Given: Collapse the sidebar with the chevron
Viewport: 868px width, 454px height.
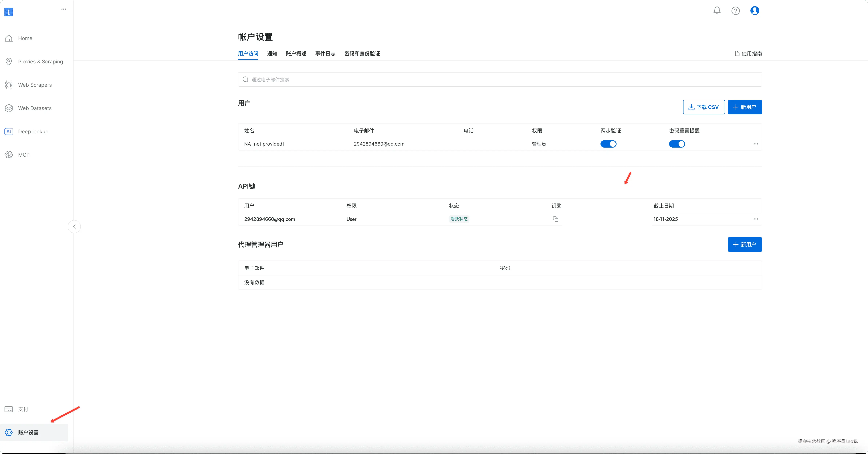Looking at the screenshot, I should click(x=74, y=226).
